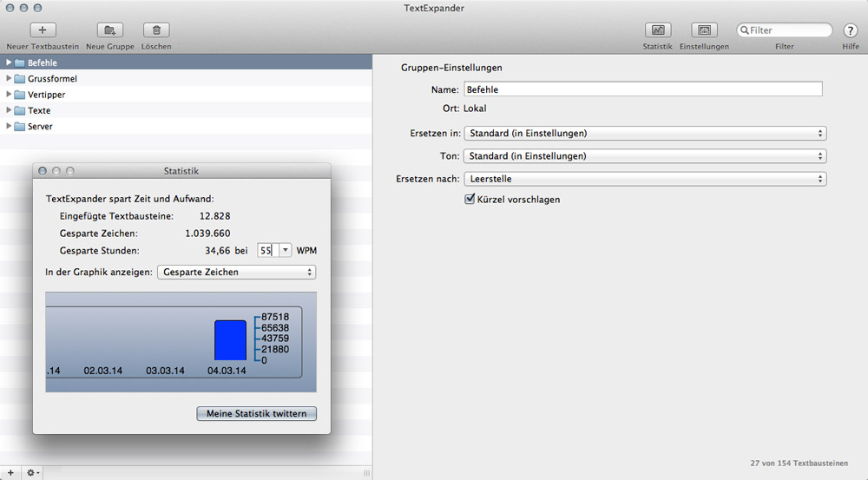
Task: Expand the Server group triangle
Action: click(x=9, y=126)
